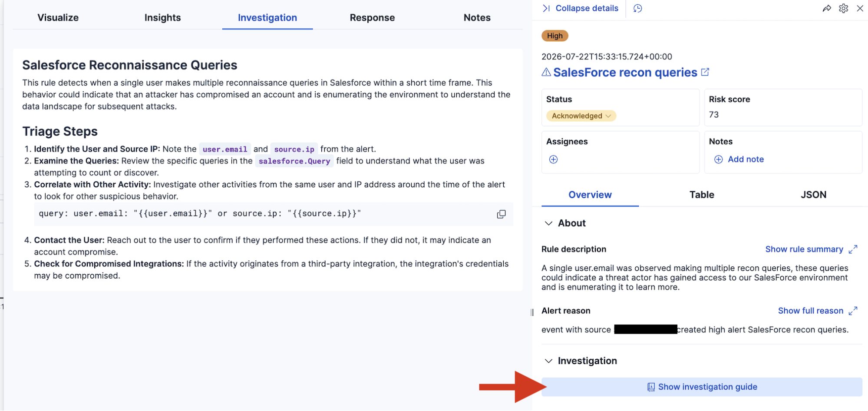Screen dimensions: 868x411
Task: Open the SalesForce recon queries rule link
Action: (x=625, y=72)
